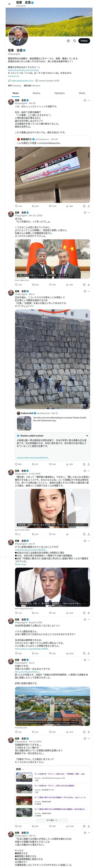
Task: Click Translate bio
Action: [14, 76]
